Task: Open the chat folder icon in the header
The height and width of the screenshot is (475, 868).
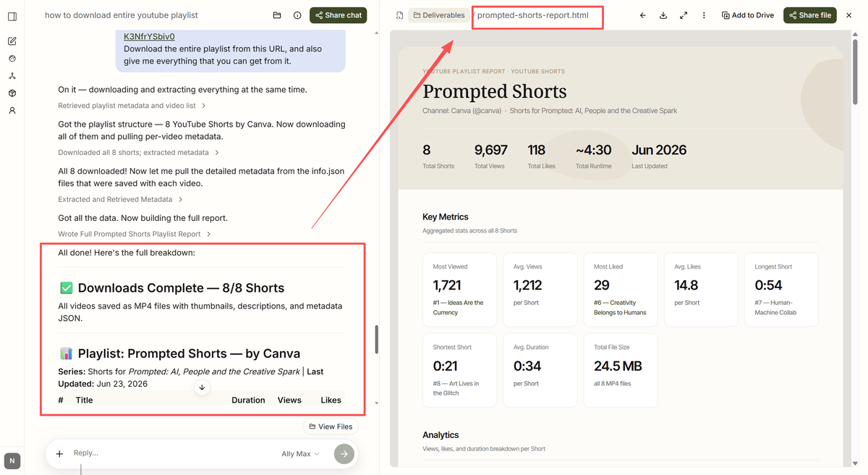Action: tap(277, 15)
